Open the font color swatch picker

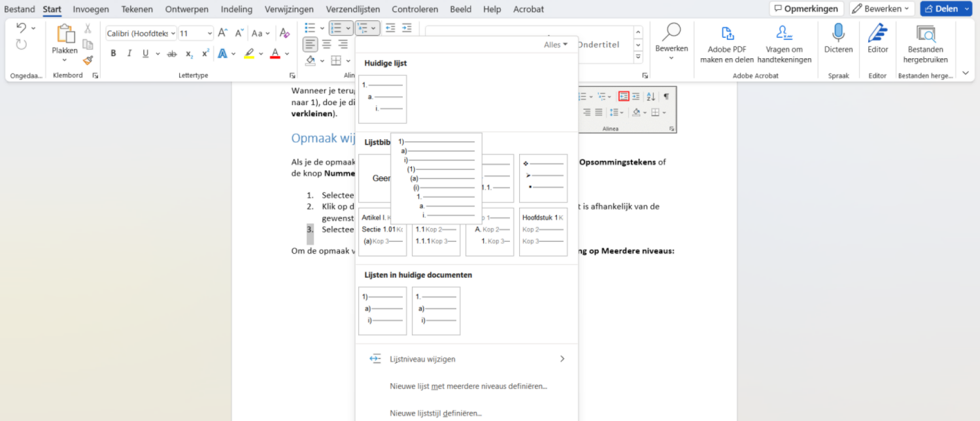pyautogui.click(x=286, y=54)
